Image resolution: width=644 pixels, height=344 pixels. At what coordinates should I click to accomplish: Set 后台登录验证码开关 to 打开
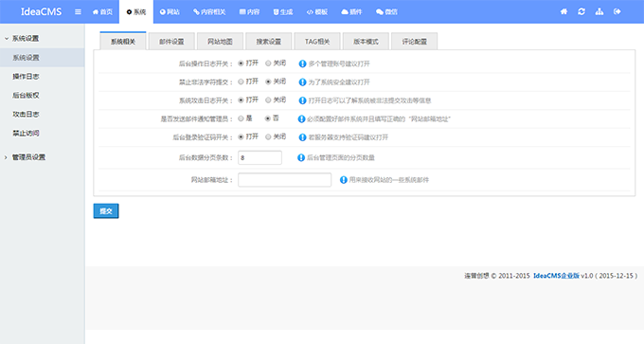click(x=241, y=136)
